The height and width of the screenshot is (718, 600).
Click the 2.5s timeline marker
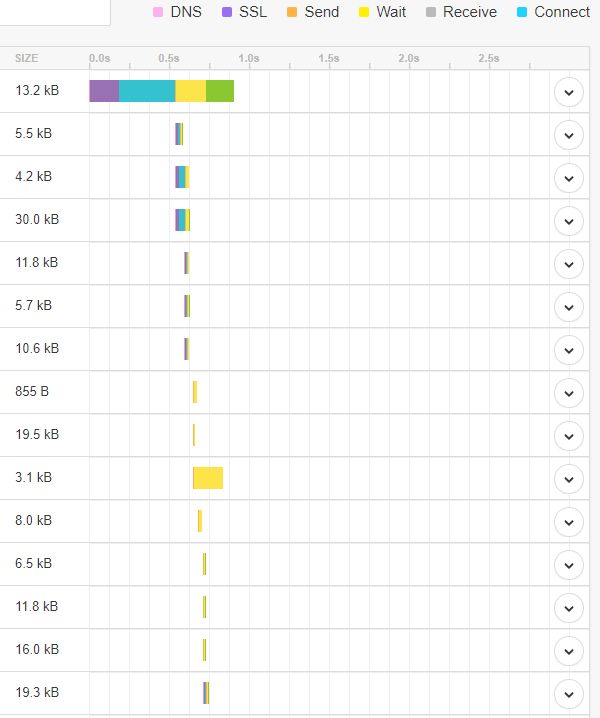tap(488, 59)
